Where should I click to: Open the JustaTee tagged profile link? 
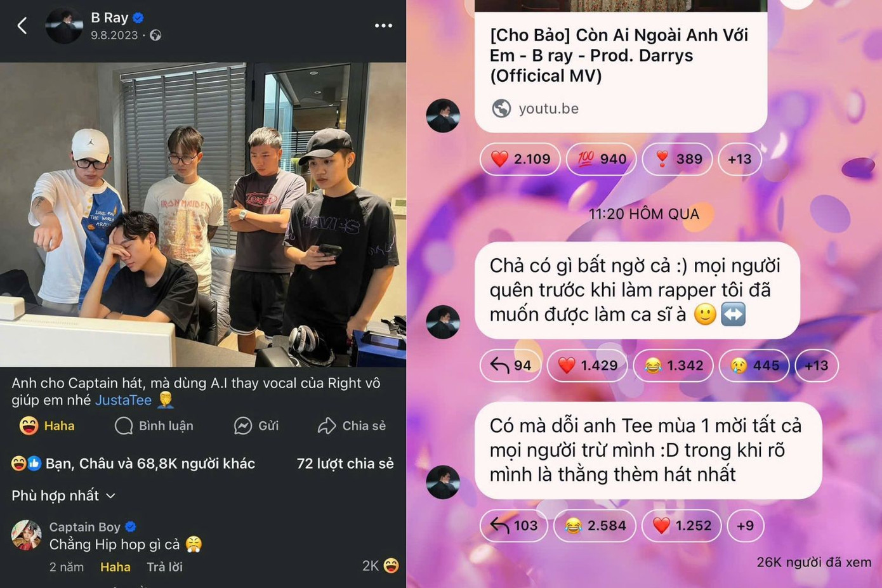click(x=123, y=400)
